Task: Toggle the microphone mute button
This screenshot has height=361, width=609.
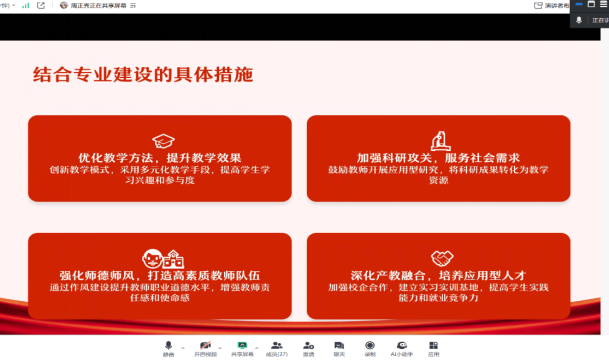Action: point(168,348)
